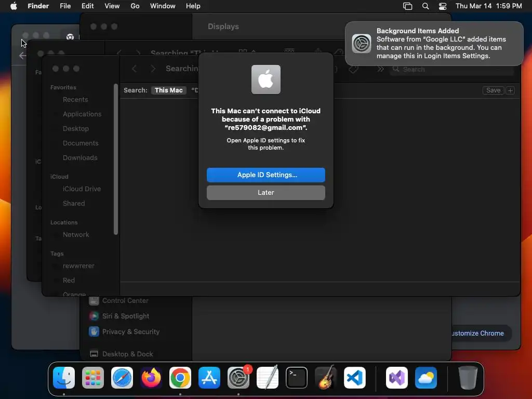Open Launchpad from the Dock
The width and height of the screenshot is (532, 399).
click(93, 378)
